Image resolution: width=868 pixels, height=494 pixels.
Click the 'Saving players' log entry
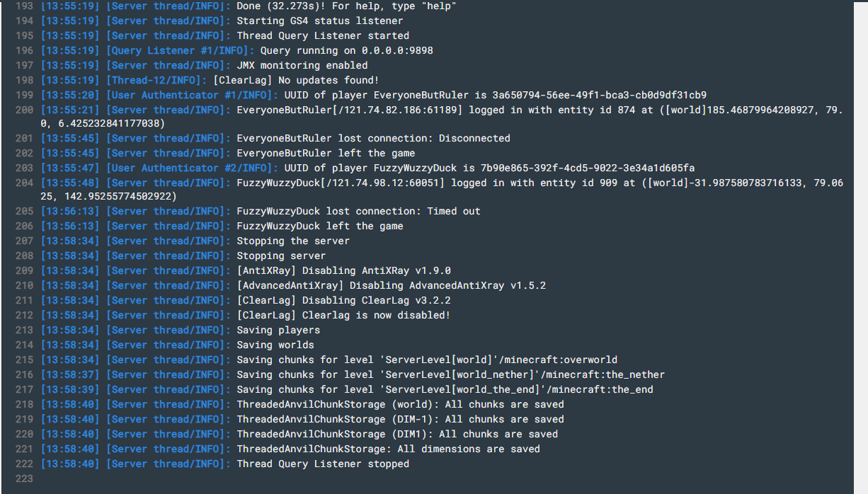tap(278, 330)
